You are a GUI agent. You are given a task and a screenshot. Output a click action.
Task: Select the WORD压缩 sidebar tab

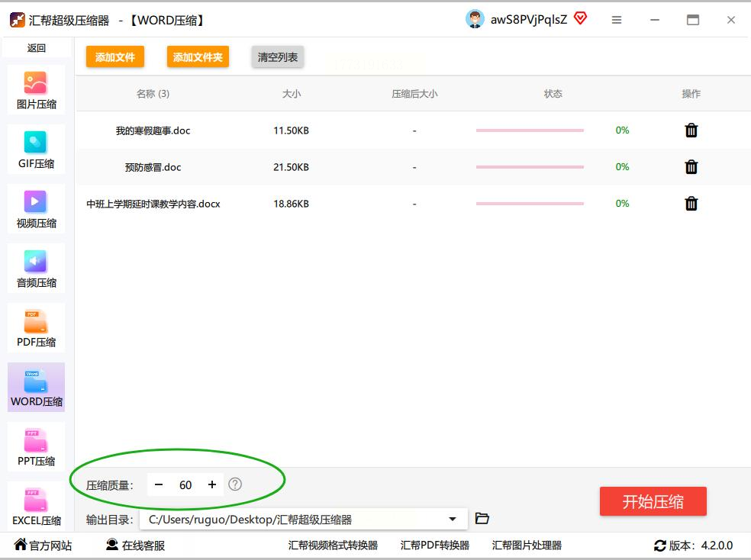[36, 388]
